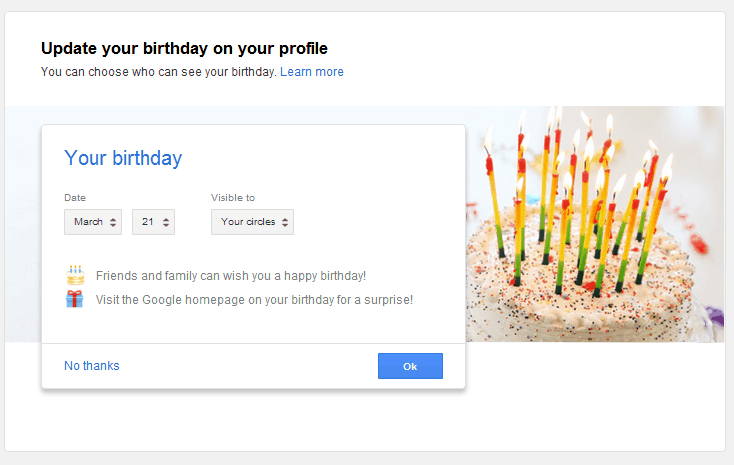734x465 pixels.
Task: Open the day 21 dropdown
Action: pos(153,222)
